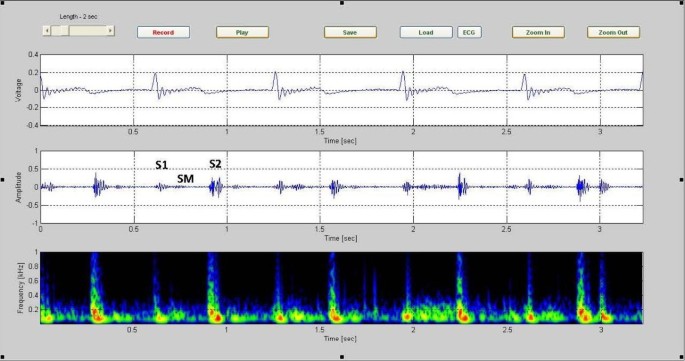Play back the recorded heart sound

click(242, 32)
